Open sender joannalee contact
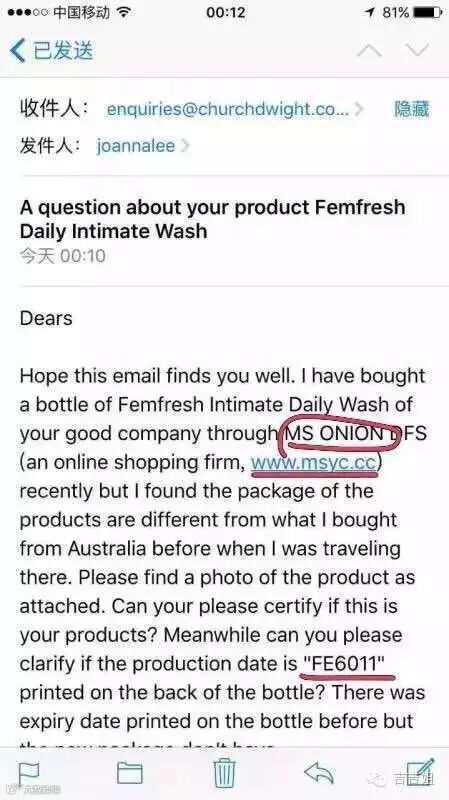The width and height of the screenshot is (449, 800). pyautogui.click(x=136, y=146)
